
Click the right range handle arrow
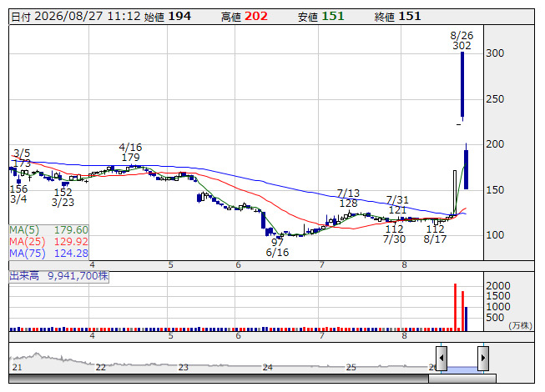coord(483,358)
